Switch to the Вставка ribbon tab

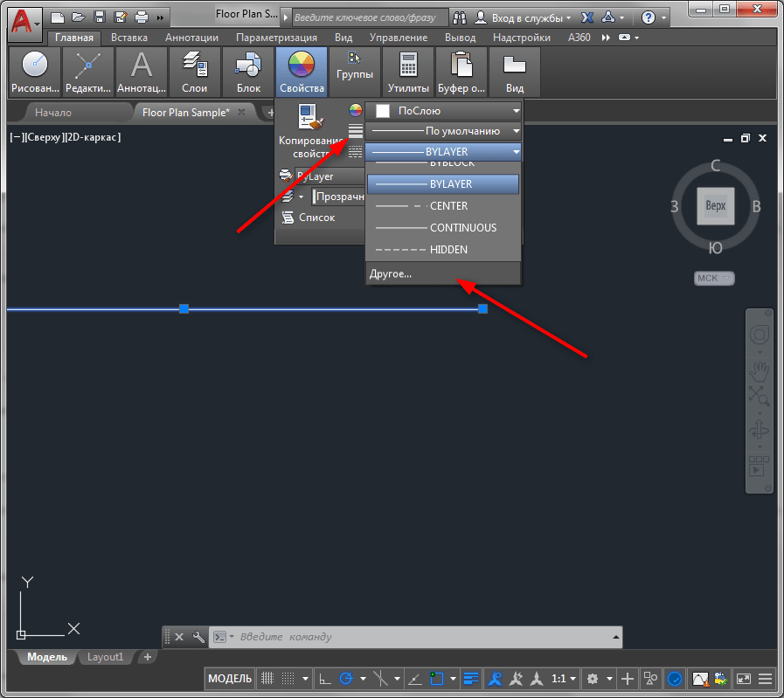point(129,38)
